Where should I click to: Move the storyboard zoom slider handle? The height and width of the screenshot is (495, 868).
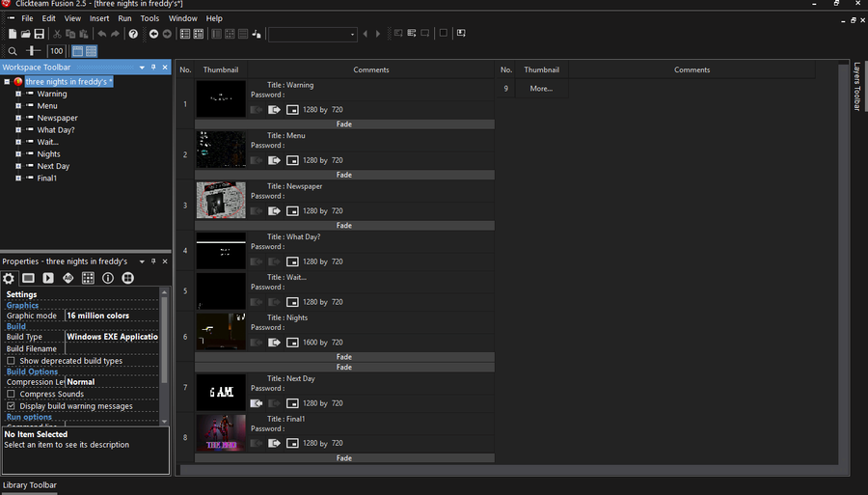(33, 51)
